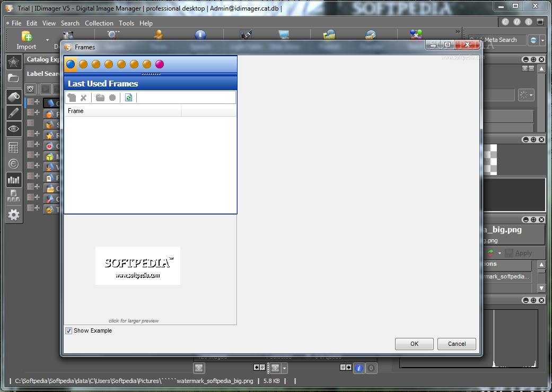Image resolution: width=552 pixels, height=392 pixels.
Task: Click the blue info icon in bottom bar
Action: coord(359,368)
